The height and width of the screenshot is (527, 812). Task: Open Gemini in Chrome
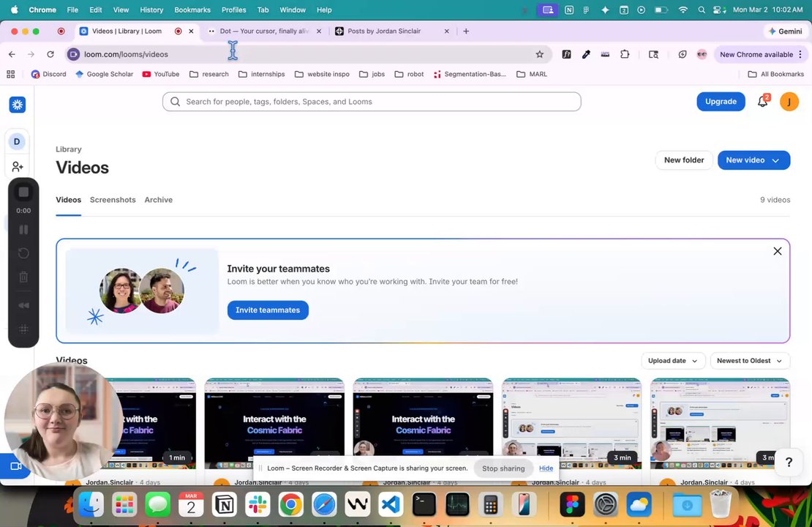coord(785,31)
